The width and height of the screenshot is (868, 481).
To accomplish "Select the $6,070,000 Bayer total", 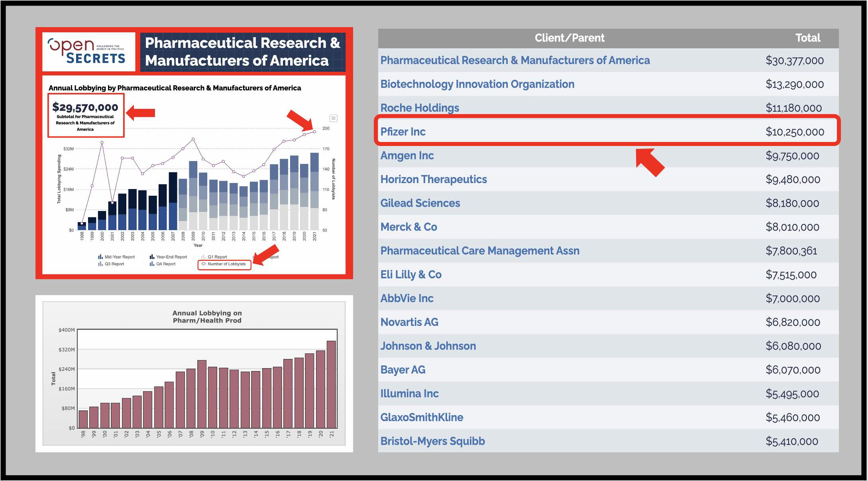I will pyautogui.click(x=793, y=370).
